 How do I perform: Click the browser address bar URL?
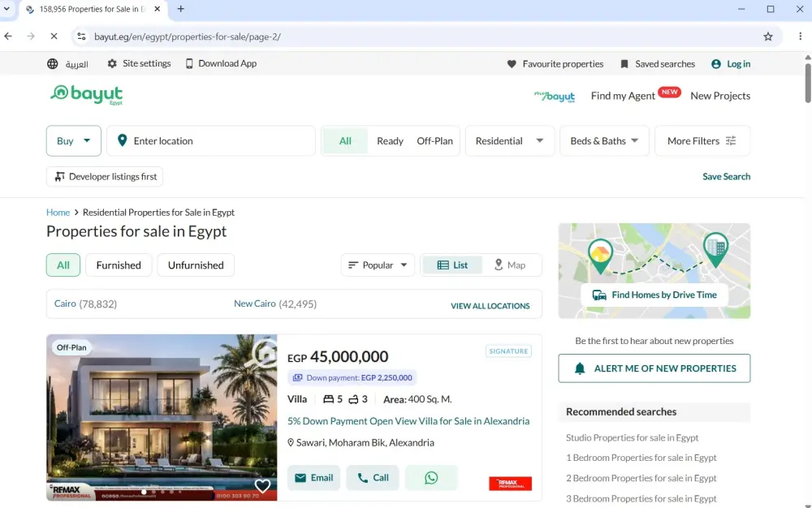(188, 37)
